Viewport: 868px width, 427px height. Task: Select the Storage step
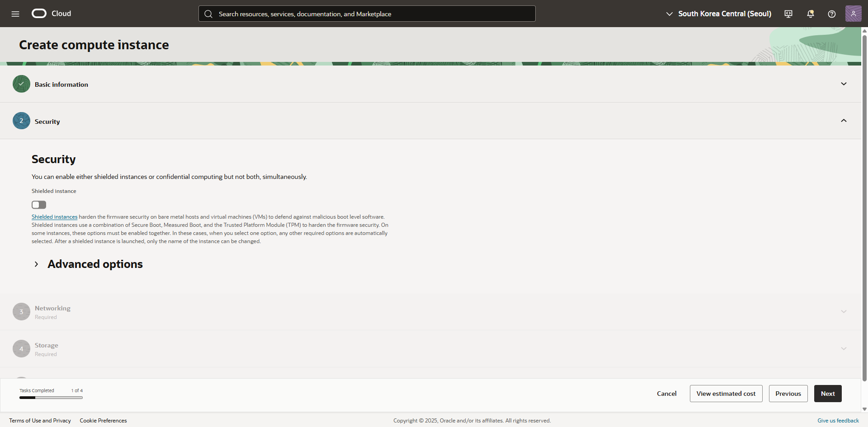pyautogui.click(x=46, y=345)
